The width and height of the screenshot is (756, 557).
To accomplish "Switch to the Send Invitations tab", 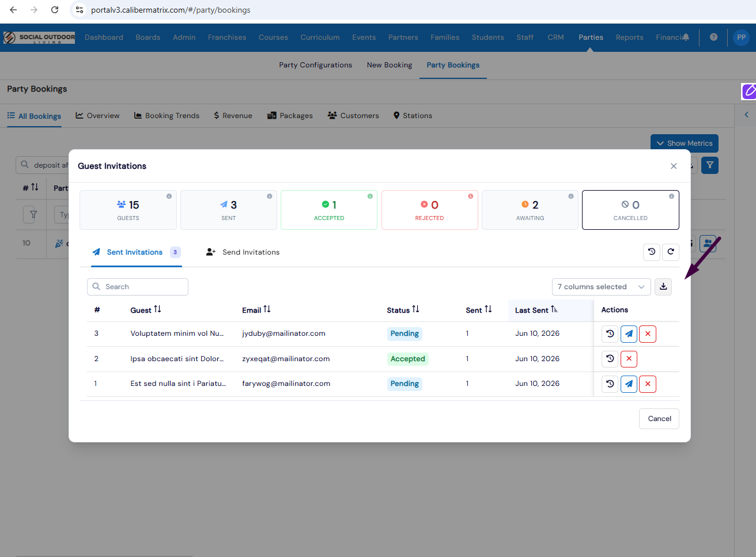I will [243, 252].
